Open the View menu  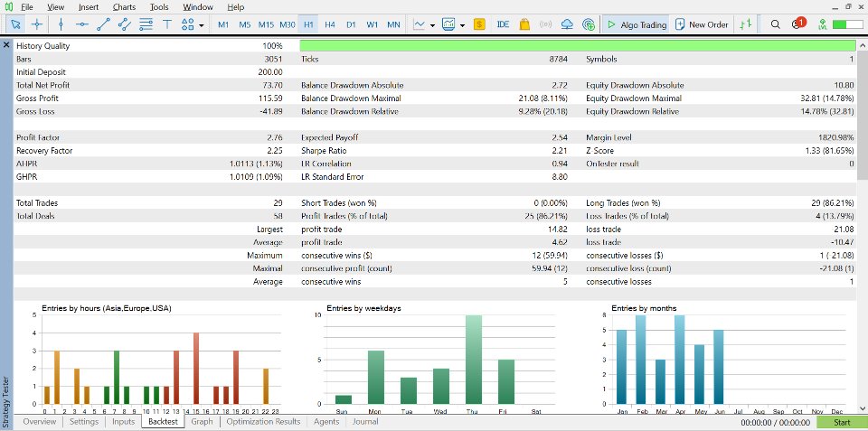(x=55, y=7)
